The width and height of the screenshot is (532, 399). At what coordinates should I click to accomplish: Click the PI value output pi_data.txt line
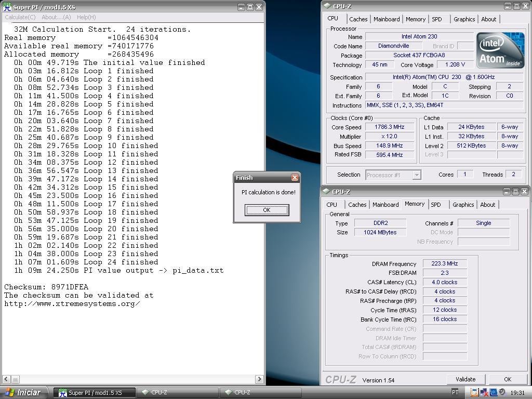coord(119,270)
